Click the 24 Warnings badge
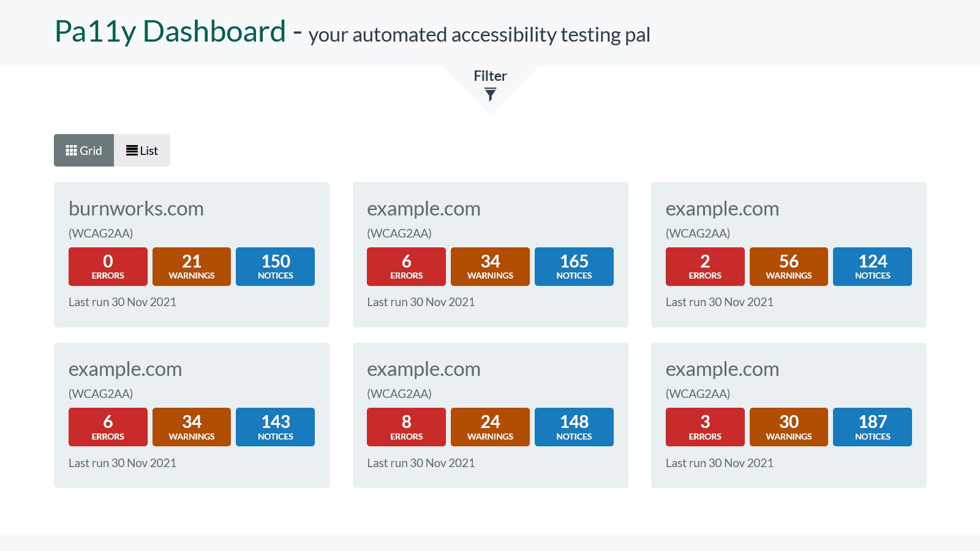The image size is (980, 551). click(x=490, y=427)
